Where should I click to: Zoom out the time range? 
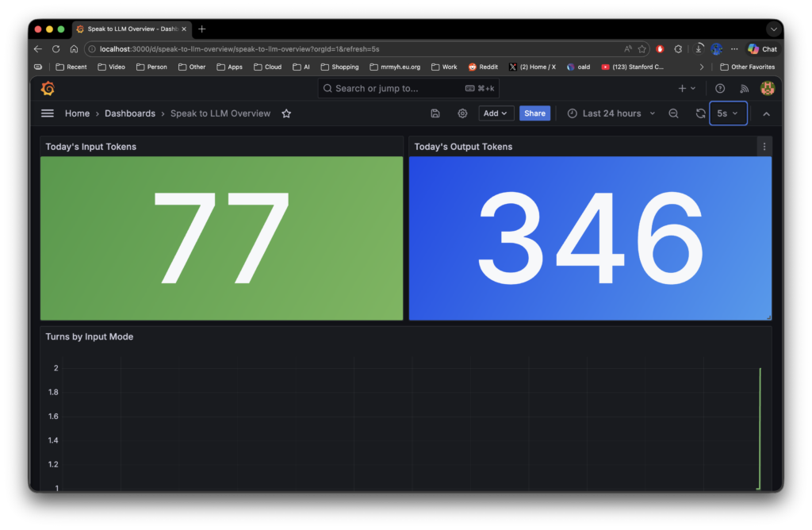[673, 113]
